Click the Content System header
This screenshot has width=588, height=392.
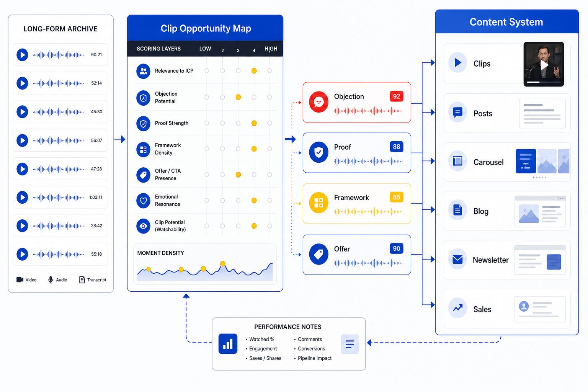[506, 22]
